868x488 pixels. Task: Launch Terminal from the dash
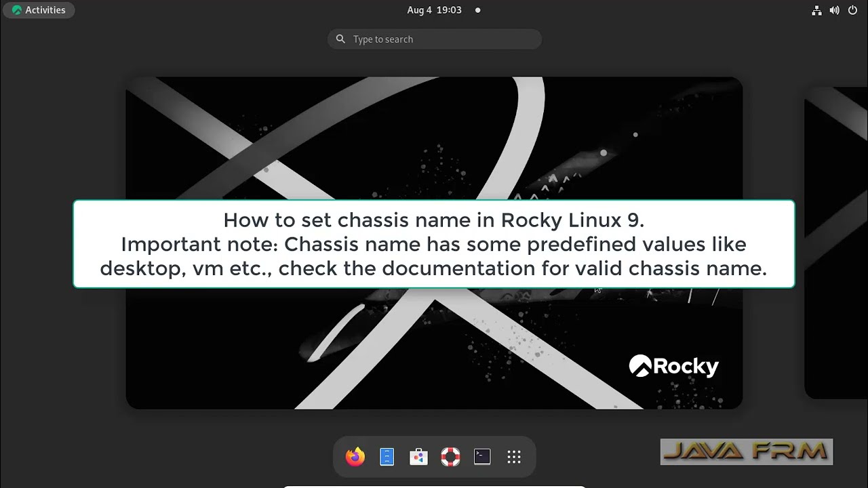[x=482, y=457]
